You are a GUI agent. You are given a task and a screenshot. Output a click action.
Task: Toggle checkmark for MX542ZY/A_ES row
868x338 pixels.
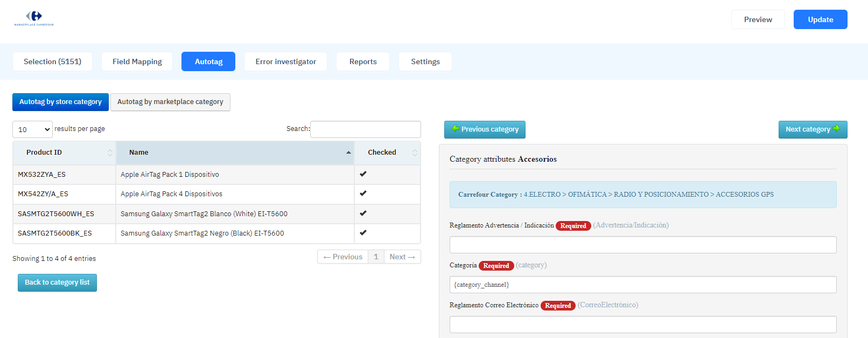(x=363, y=194)
